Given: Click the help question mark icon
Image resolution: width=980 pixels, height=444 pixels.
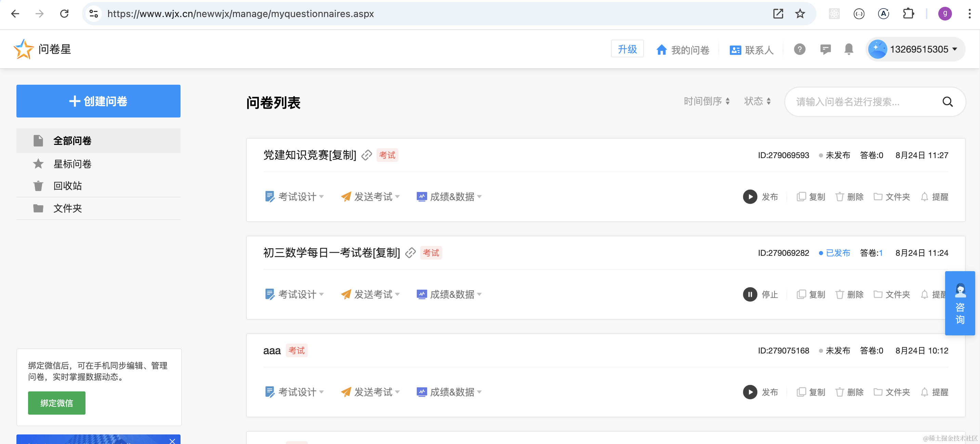Looking at the screenshot, I should tap(799, 50).
